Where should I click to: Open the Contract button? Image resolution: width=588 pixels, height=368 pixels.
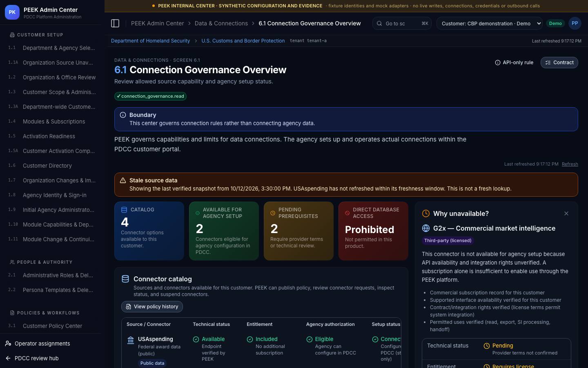click(559, 63)
